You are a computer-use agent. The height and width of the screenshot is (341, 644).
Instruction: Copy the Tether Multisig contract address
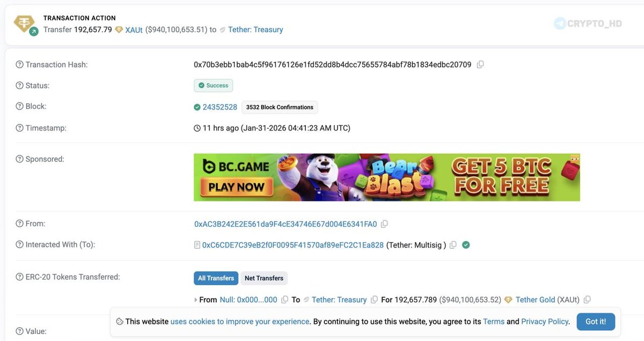(x=453, y=245)
